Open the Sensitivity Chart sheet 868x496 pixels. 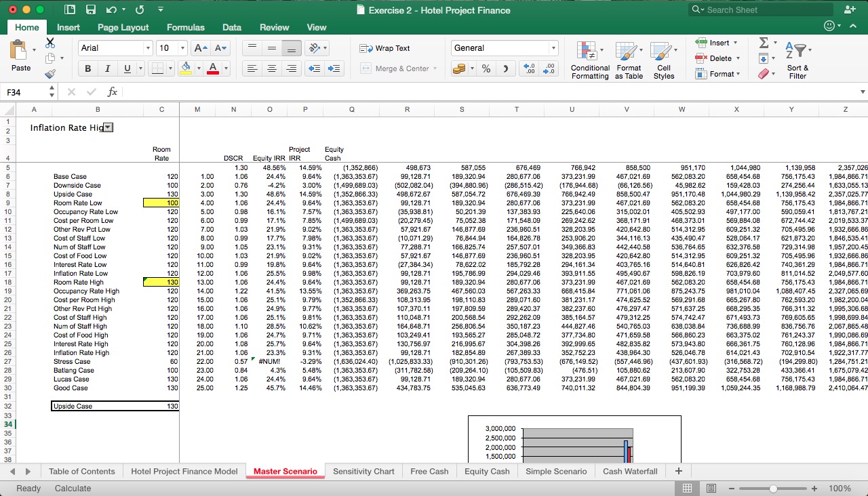coord(364,471)
